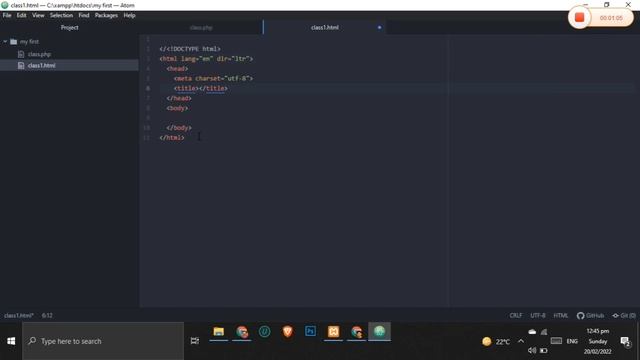The image size is (640, 360).
Task: Click the closing html tag line
Action: tap(172, 138)
